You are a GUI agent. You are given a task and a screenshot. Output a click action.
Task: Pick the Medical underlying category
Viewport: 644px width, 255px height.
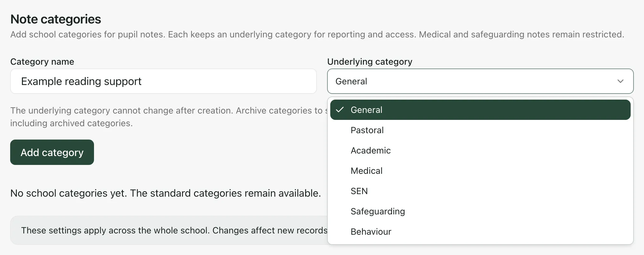coord(480,171)
